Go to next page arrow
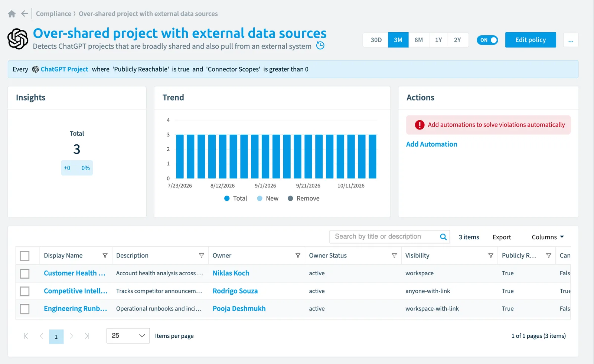The width and height of the screenshot is (594, 364). click(x=71, y=336)
